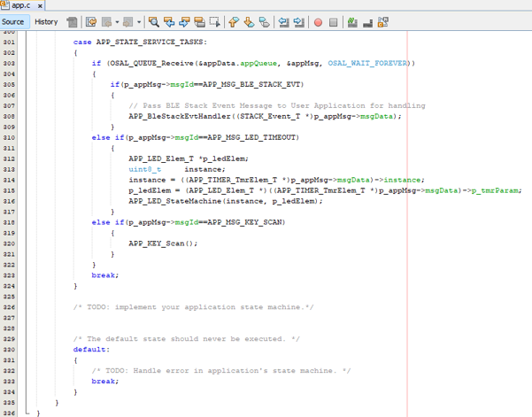Click p_tmrParam at end of line 315
The image size is (532, 417).
pos(495,190)
